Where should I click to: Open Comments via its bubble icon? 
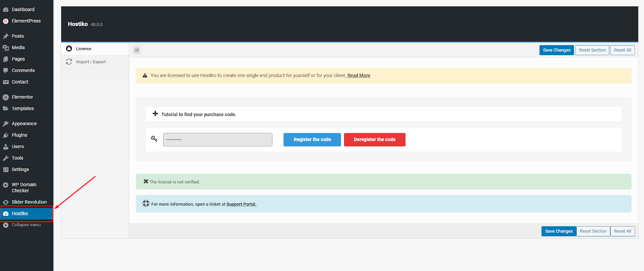coord(6,70)
